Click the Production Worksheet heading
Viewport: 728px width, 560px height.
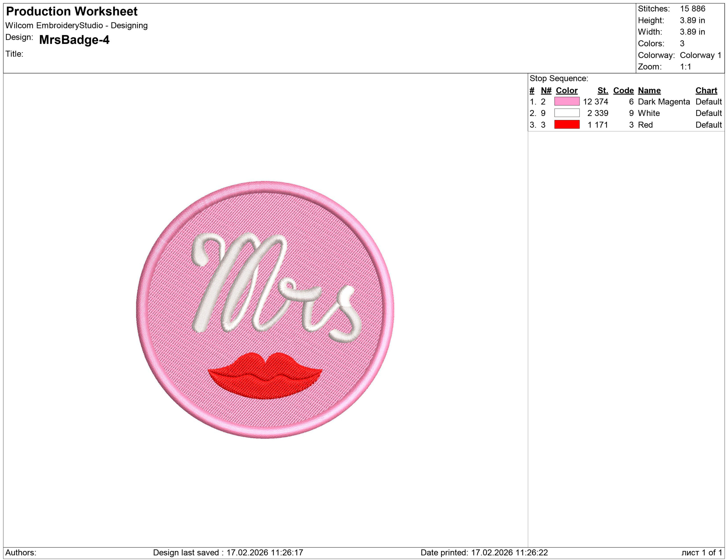[x=72, y=12]
